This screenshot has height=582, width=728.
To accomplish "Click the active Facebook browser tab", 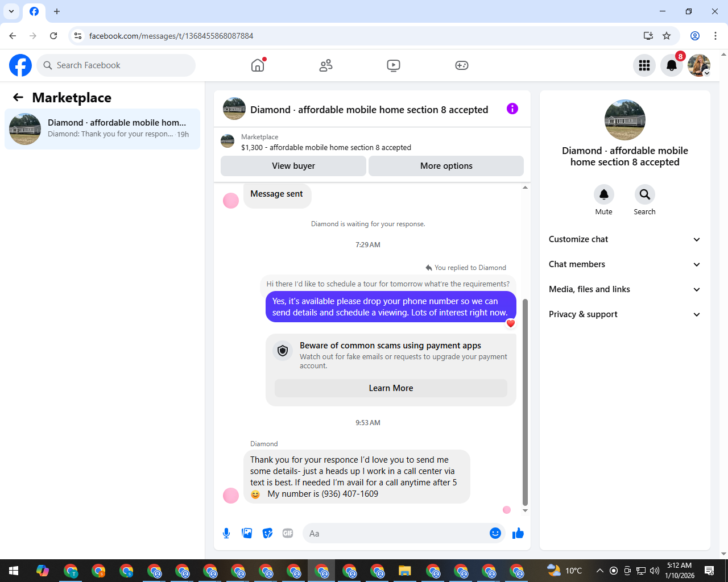I will pos(34,11).
